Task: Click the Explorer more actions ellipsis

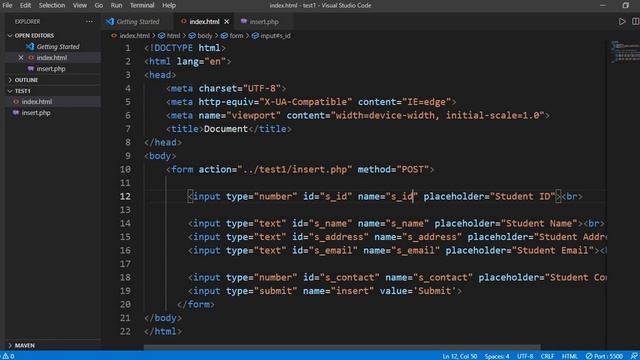Action: tap(89, 22)
